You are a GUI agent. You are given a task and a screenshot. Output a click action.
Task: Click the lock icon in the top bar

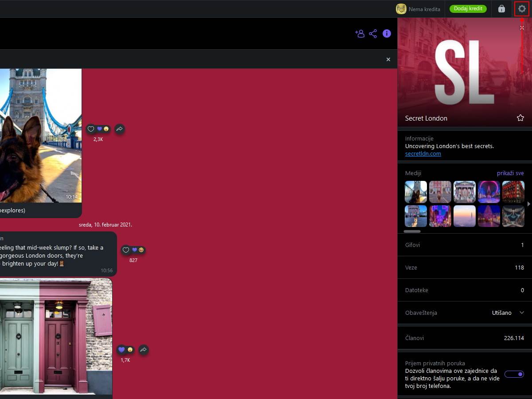pyautogui.click(x=501, y=9)
